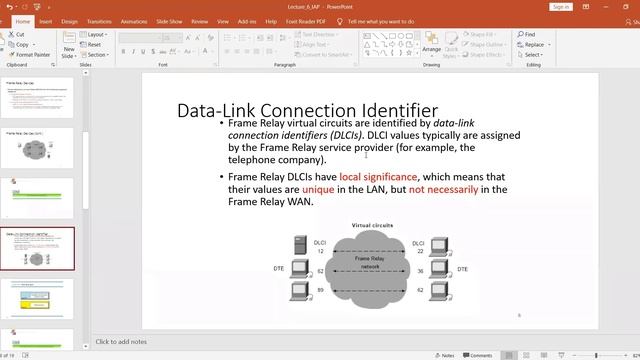Toggle Align Left paragraph
The image size is (640, 360).
227,51
